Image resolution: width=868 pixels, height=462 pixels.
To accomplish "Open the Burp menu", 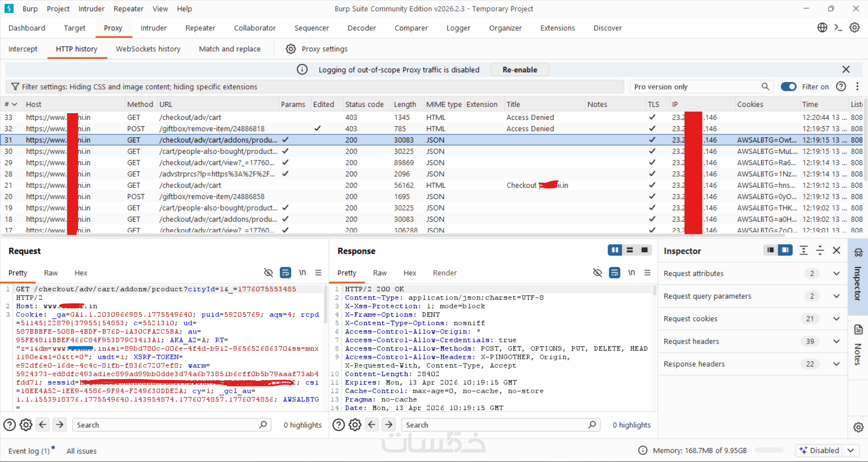I will click(x=30, y=9).
